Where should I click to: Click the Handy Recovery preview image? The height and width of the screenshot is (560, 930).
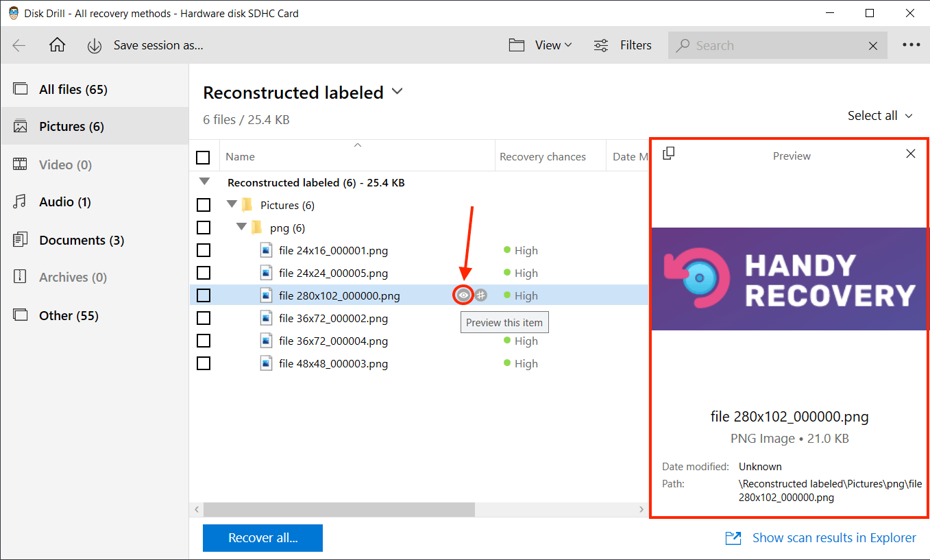click(x=790, y=279)
